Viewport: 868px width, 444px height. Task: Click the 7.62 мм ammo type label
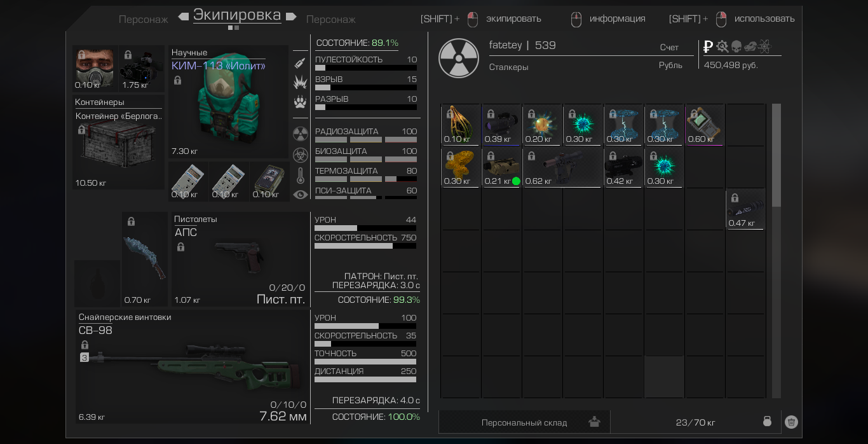click(283, 417)
